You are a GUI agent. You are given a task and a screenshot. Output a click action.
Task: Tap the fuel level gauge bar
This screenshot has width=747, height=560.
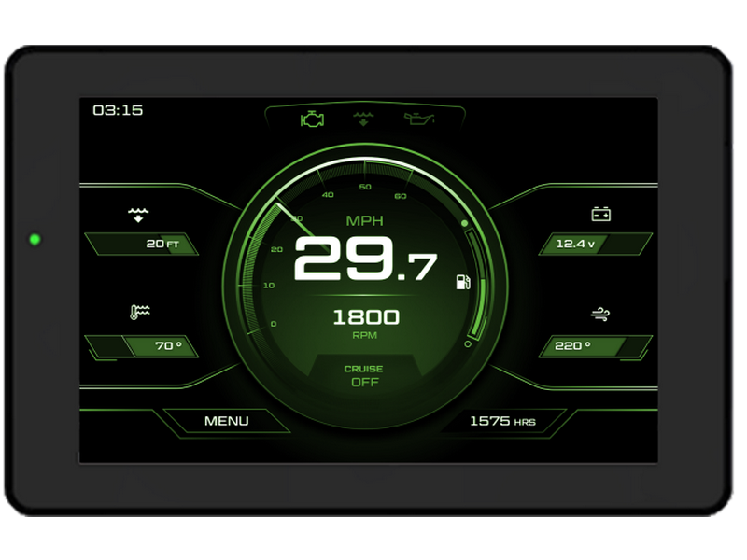(x=480, y=280)
